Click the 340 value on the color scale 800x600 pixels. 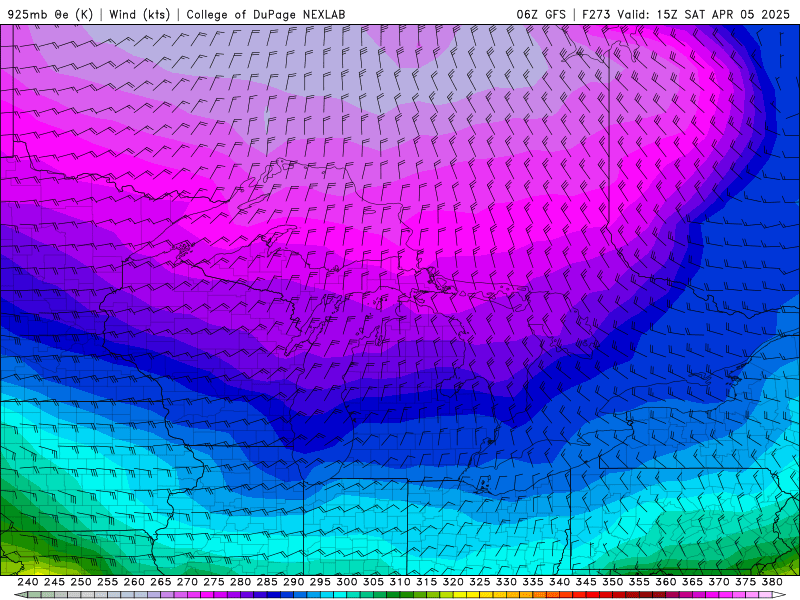click(x=559, y=582)
